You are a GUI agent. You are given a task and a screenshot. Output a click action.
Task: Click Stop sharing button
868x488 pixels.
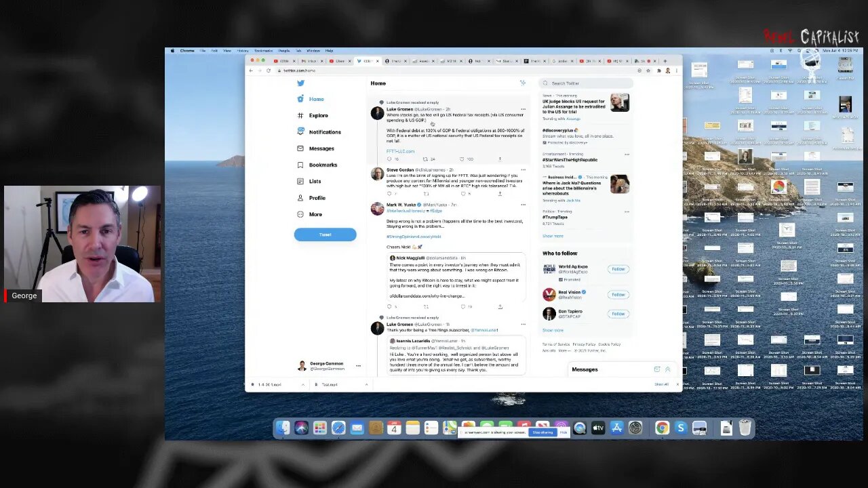tap(543, 432)
